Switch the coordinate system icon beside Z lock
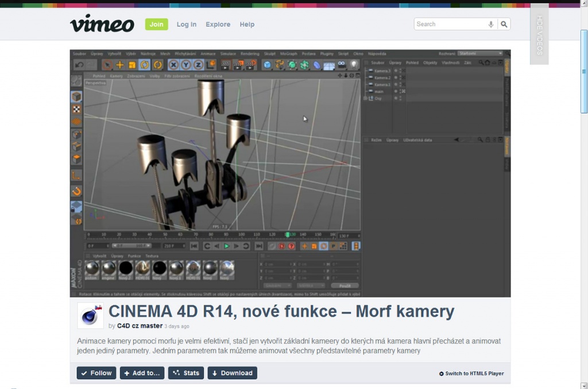 coord(211,65)
